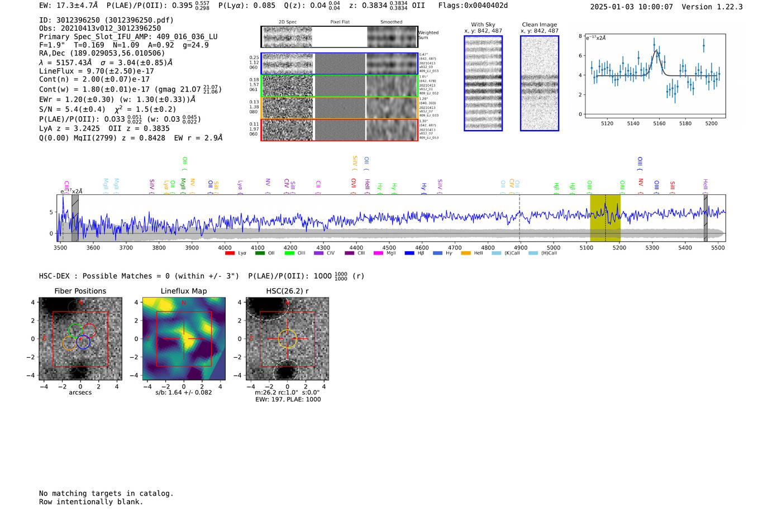Screen dimensions: 782x532
Task: Open the HSC(26.2) r cutout image
Action: coord(287,339)
